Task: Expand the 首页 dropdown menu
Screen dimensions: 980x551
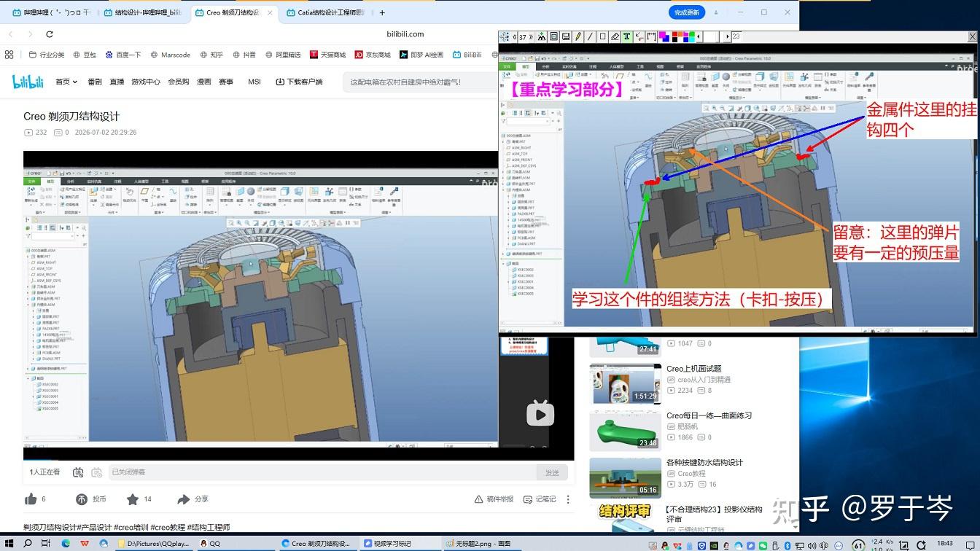Action: tap(66, 82)
